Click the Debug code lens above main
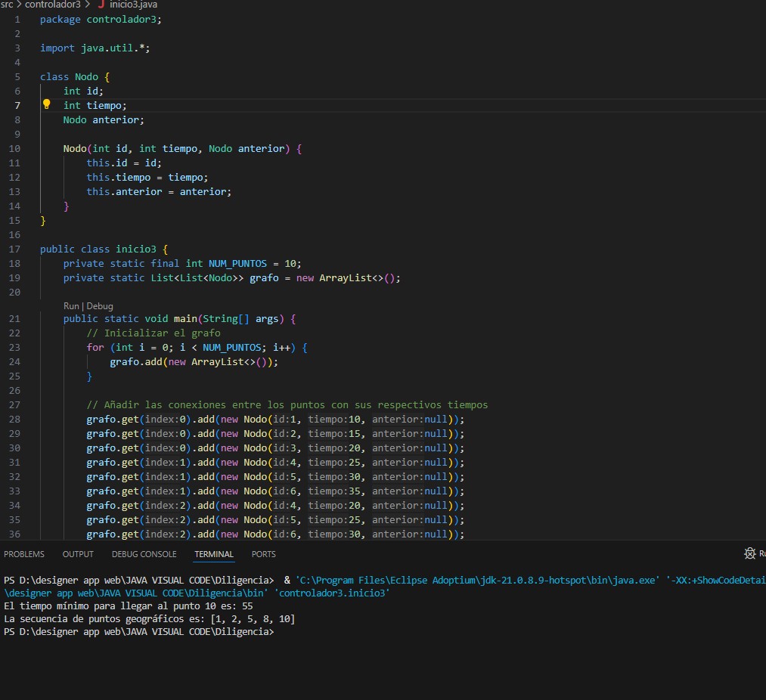This screenshot has height=700, width=766. 100,306
